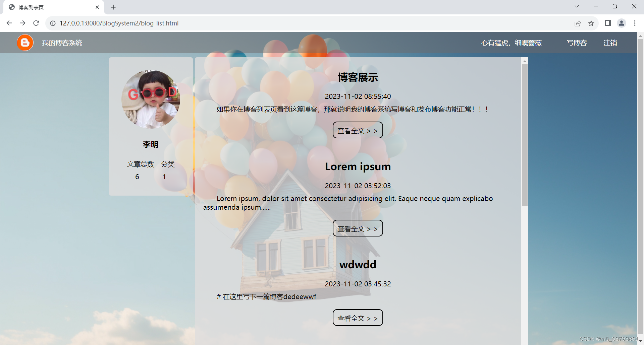Open the Chrome three-dot menu
This screenshot has height=345, width=644.
pos(635,23)
